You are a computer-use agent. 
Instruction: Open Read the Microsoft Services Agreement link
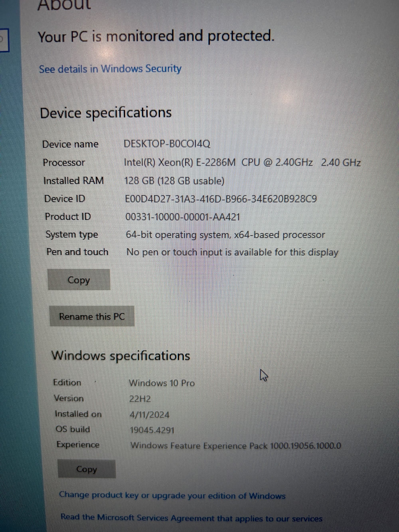click(192, 518)
